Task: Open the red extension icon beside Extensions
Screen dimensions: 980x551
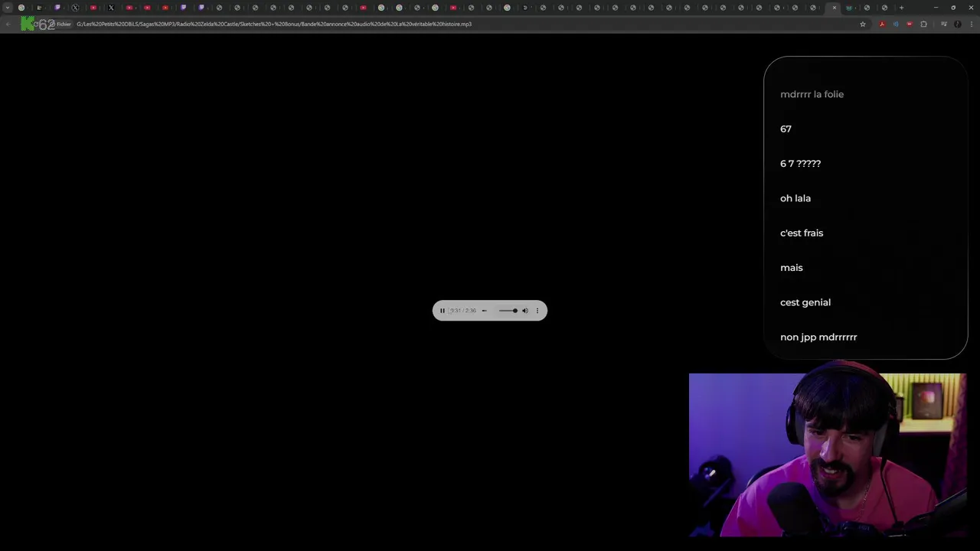Action: [910, 24]
